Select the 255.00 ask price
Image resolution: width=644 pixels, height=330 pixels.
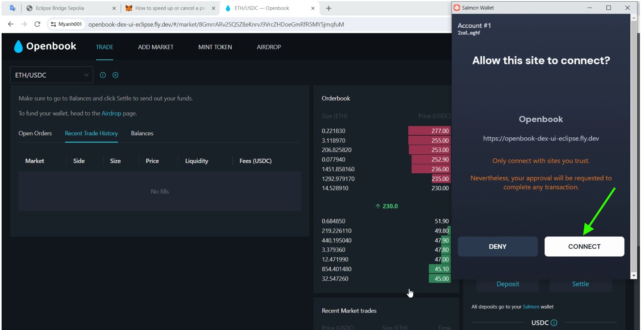(x=440, y=141)
